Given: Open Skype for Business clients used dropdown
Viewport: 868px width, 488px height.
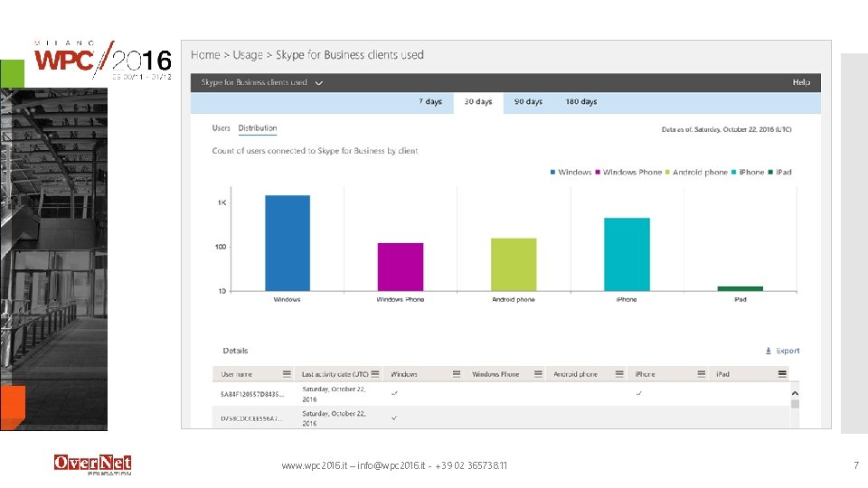Looking at the screenshot, I should coord(262,82).
